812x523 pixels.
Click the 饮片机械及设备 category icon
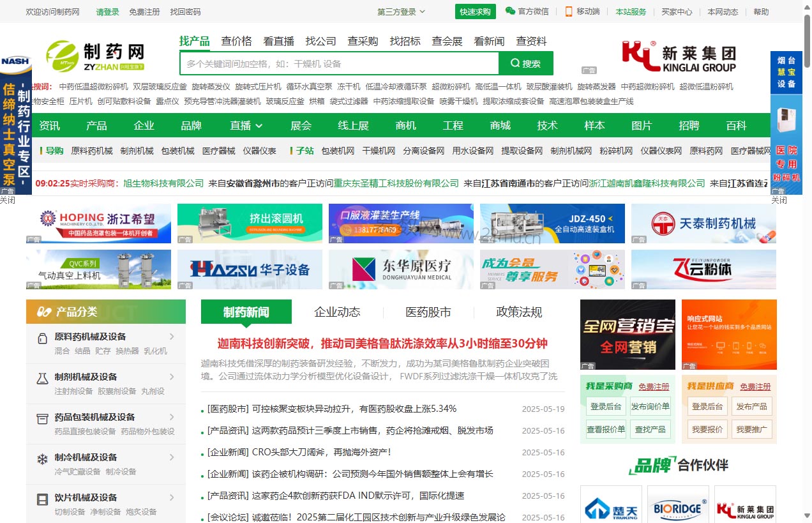tap(43, 499)
